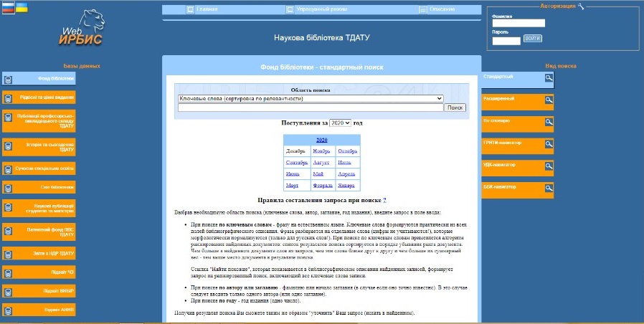The image size is (644, 324).
Task: Open Ноябрь arrivals link
Action: [321, 151]
